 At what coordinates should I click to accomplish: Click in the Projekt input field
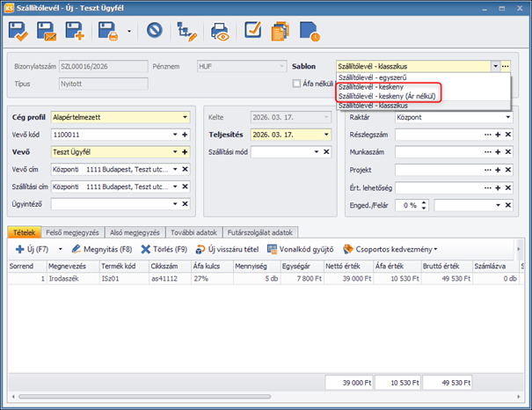tap(439, 170)
